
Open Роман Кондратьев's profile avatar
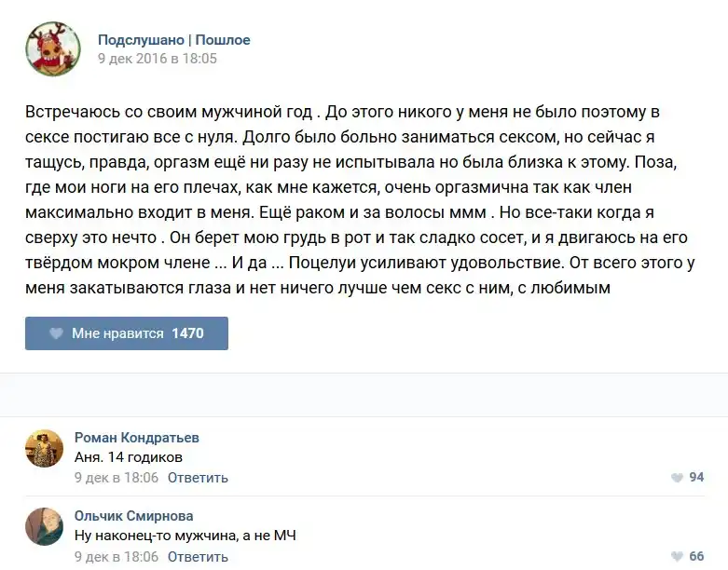[44, 448]
